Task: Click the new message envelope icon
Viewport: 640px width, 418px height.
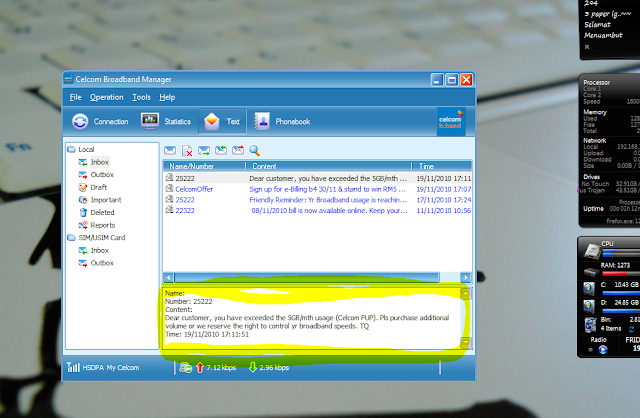Action: [170, 150]
